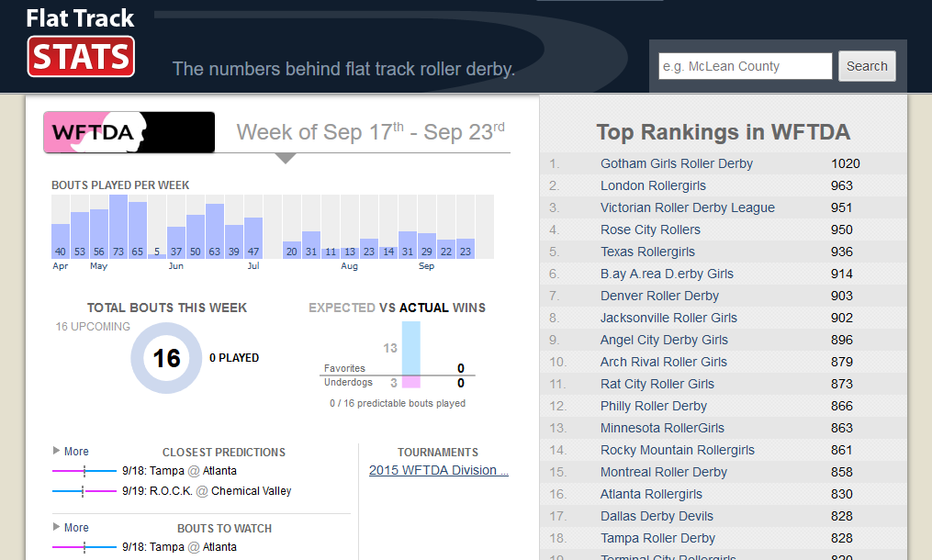Image resolution: width=932 pixels, height=560 pixels.
Task: Select the week bar with 73 bouts
Action: (118, 227)
